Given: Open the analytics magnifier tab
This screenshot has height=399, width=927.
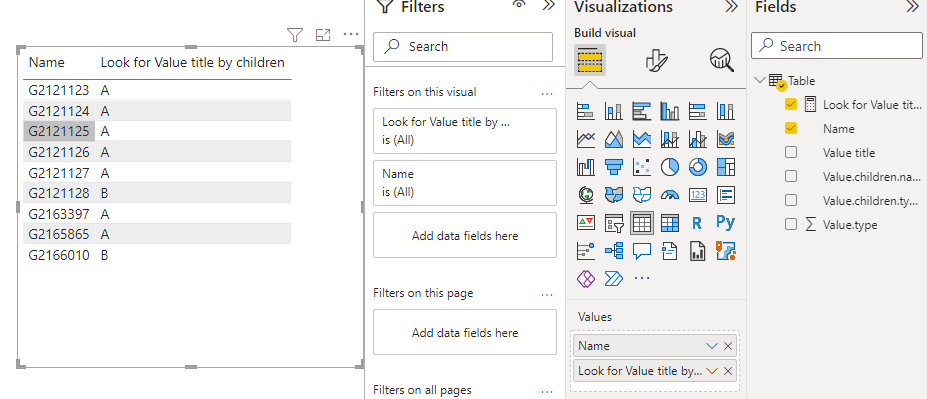Looking at the screenshot, I should pos(721,60).
